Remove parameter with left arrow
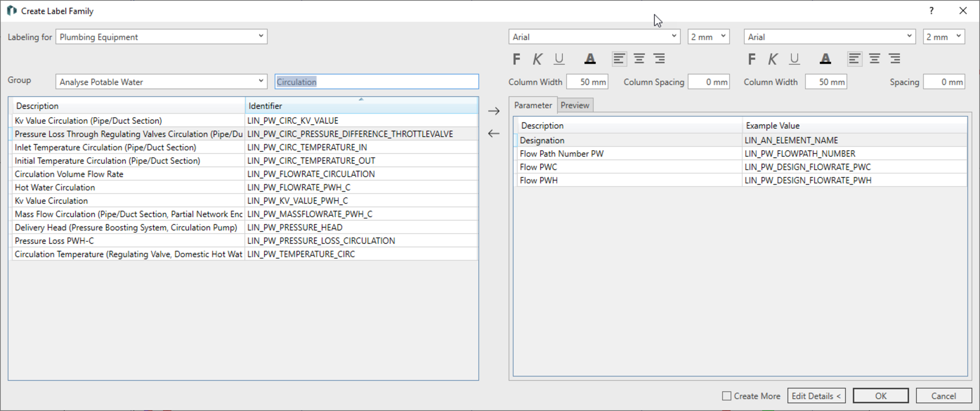 (x=494, y=133)
